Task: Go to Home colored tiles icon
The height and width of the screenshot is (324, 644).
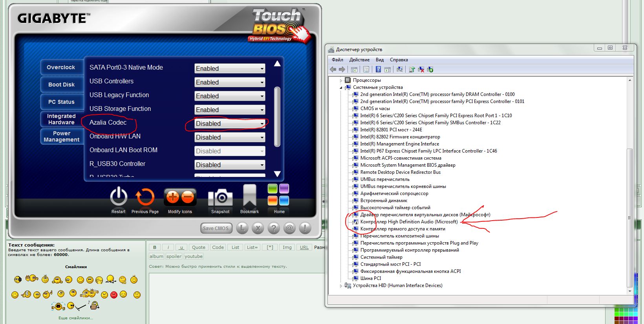Action: coord(278,195)
